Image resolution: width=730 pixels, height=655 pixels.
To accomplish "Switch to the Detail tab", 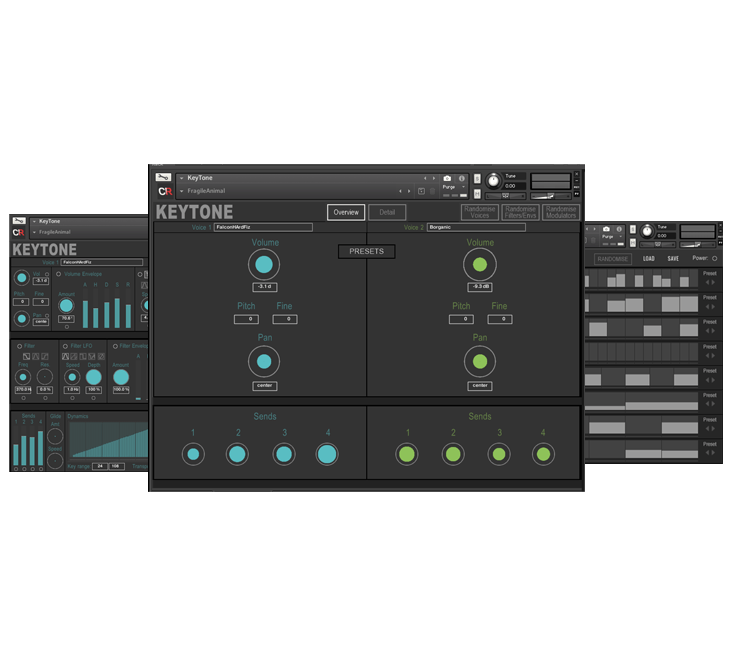I will pos(387,212).
